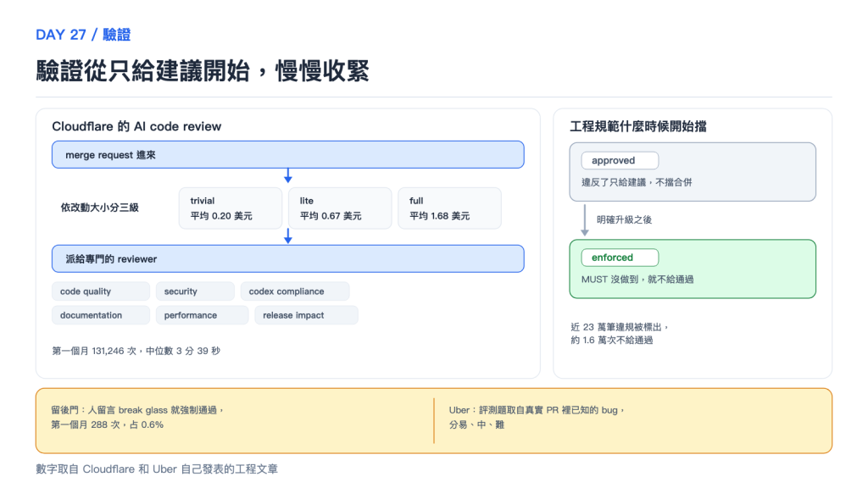This screenshot has width=868, height=488.
Task: Click the 'MUST 沒做到，就不給通過' text
Action: tap(637, 280)
